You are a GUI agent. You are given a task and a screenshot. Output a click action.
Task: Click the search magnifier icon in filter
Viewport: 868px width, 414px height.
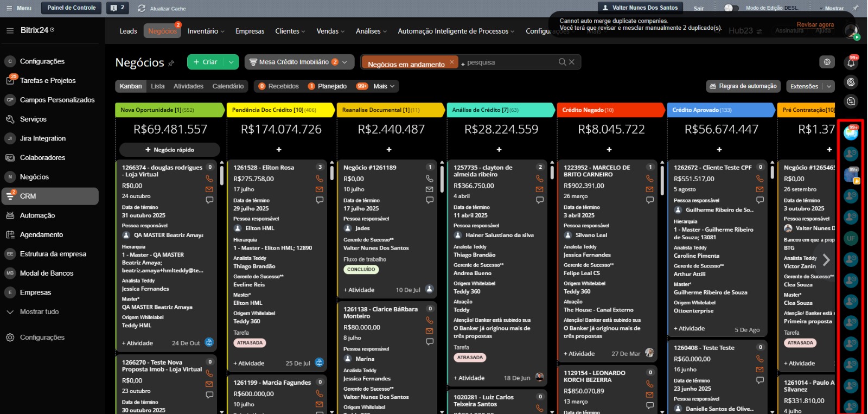(x=563, y=62)
